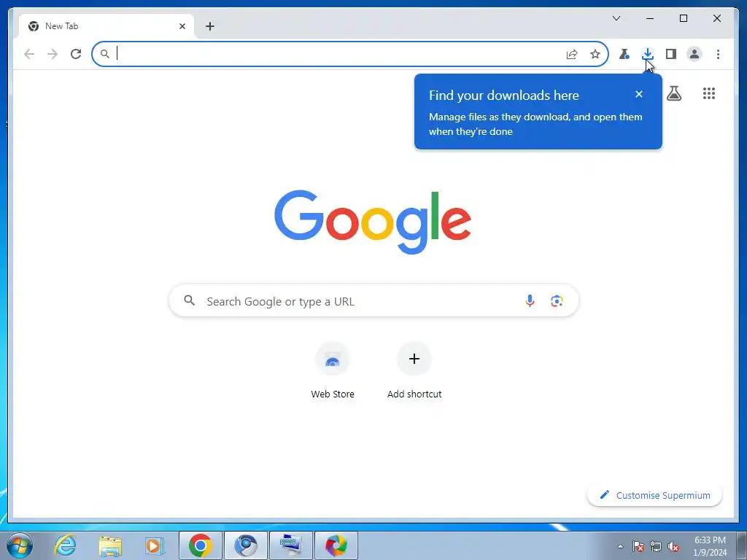Click the Supermium taskbar icon
The image size is (747, 560).
336,545
